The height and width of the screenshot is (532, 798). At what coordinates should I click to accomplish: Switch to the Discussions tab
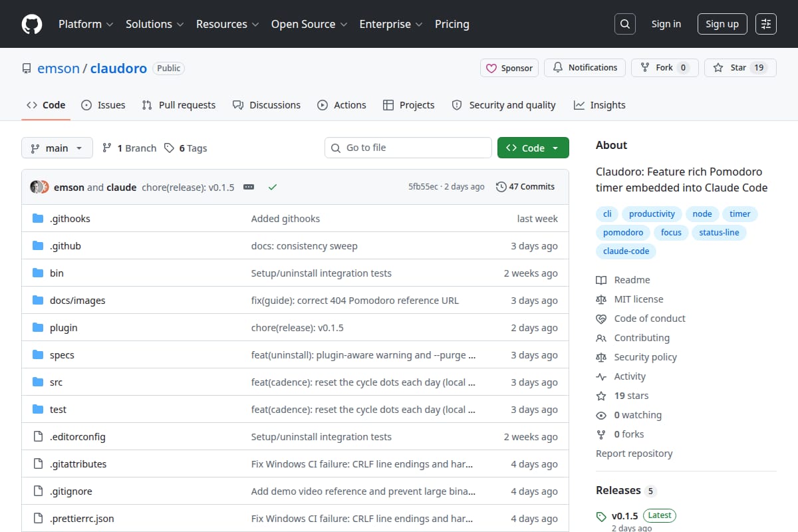(x=267, y=105)
